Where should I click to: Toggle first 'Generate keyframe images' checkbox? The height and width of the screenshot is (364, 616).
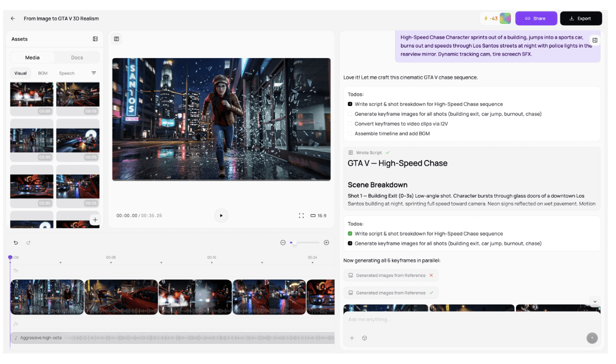coord(350,114)
